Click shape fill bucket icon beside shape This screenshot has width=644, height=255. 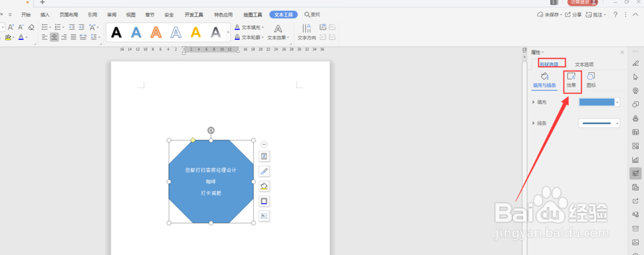pos(264,186)
